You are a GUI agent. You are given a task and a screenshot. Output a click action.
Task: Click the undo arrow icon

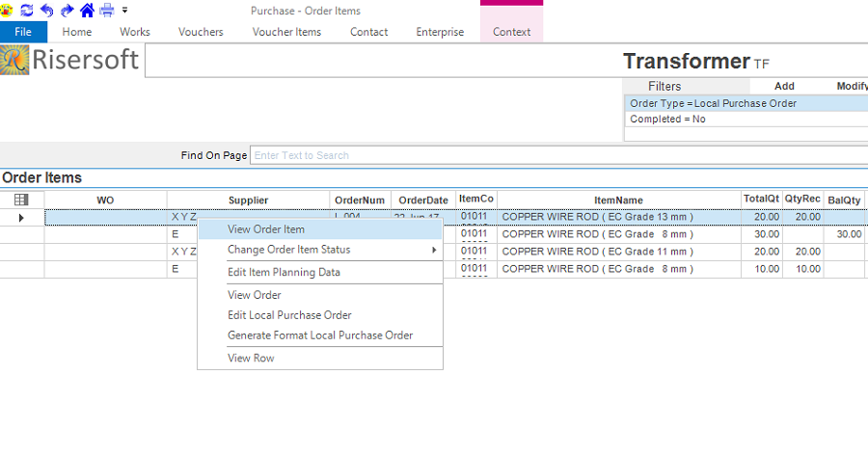[x=46, y=10]
